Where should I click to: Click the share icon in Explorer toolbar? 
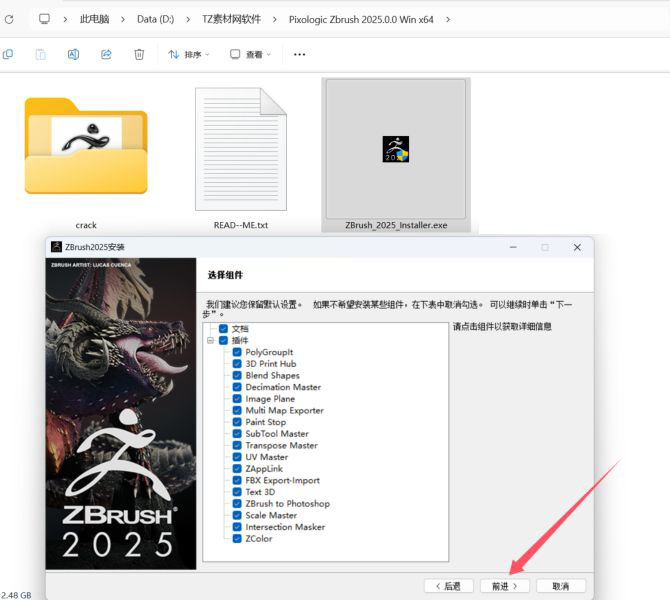pos(106,54)
